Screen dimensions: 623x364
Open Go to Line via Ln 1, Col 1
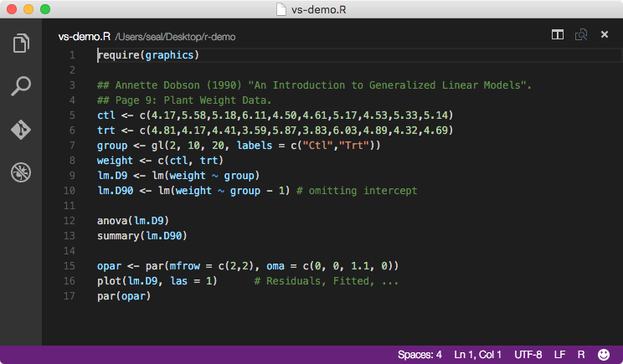479,355
